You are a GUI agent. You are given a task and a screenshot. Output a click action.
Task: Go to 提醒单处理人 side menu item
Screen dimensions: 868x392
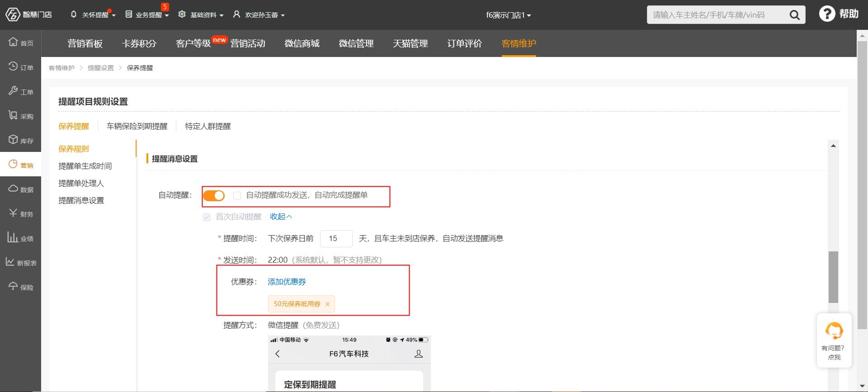(x=81, y=183)
